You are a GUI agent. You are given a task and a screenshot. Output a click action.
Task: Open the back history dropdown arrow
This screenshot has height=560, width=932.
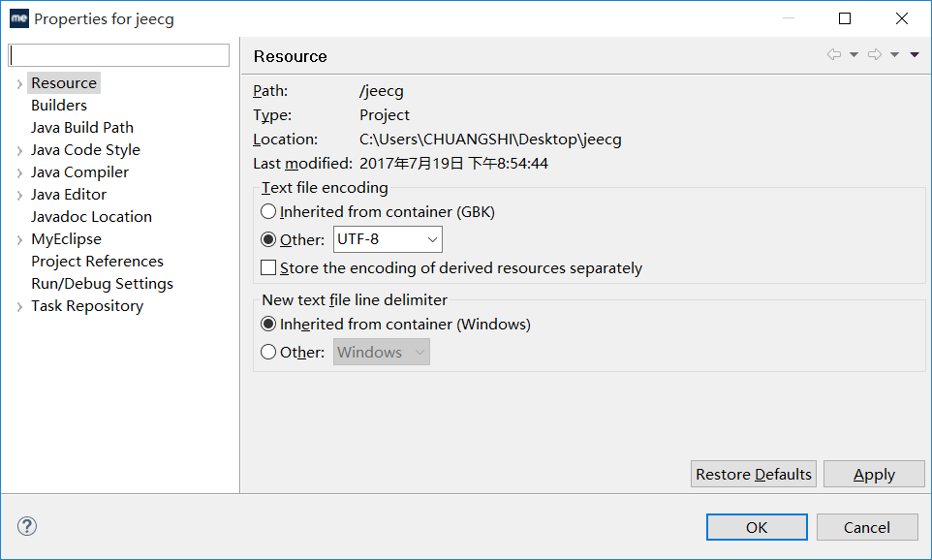click(x=854, y=54)
